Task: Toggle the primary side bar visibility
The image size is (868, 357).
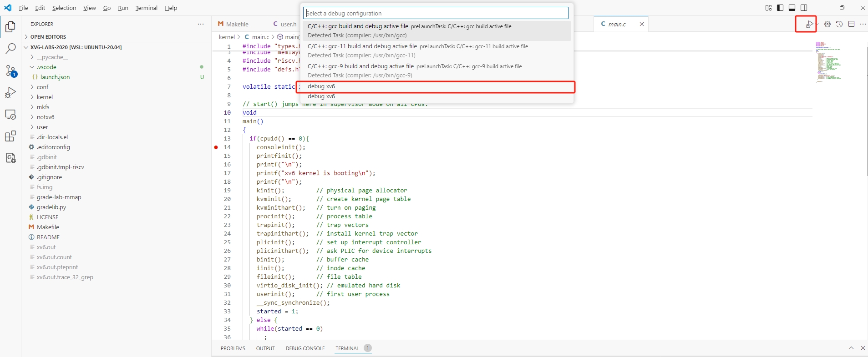Action: 780,8
